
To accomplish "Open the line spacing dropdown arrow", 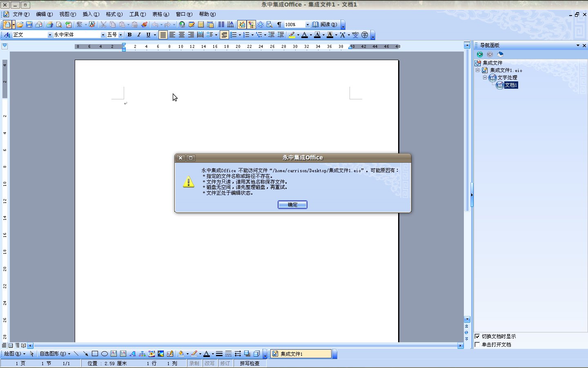I will point(216,35).
